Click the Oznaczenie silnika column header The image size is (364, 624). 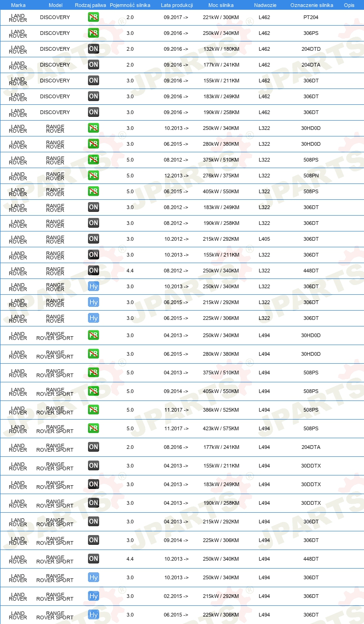click(x=311, y=5)
